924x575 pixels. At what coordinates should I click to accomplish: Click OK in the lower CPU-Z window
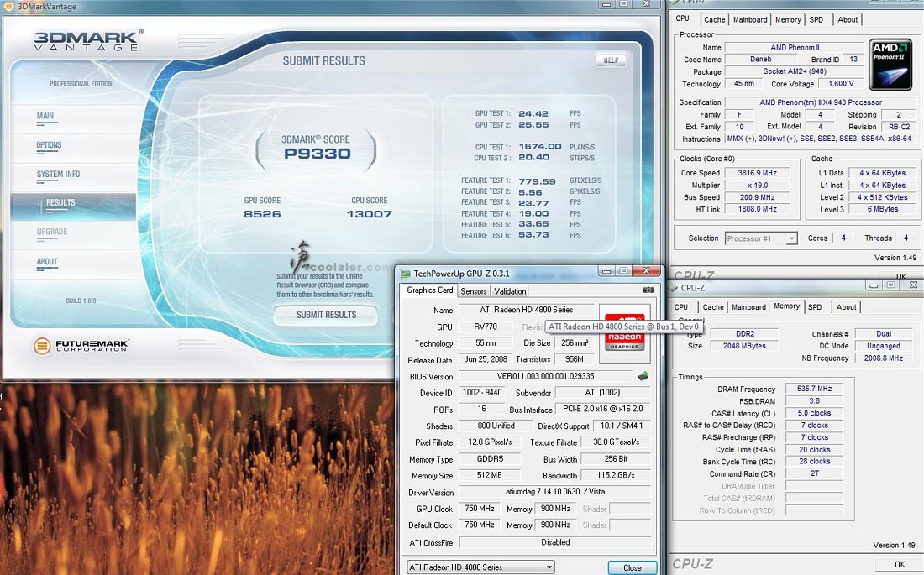(x=900, y=564)
